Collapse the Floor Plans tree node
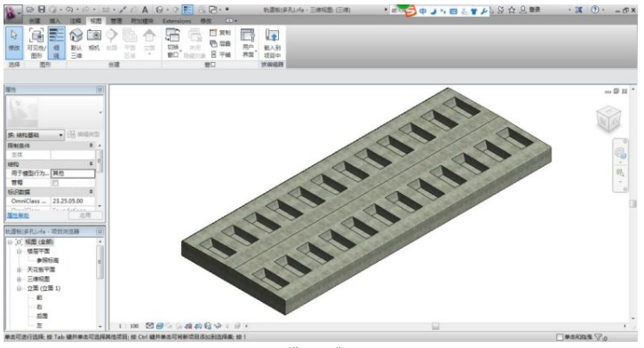 click(x=19, y=251)
